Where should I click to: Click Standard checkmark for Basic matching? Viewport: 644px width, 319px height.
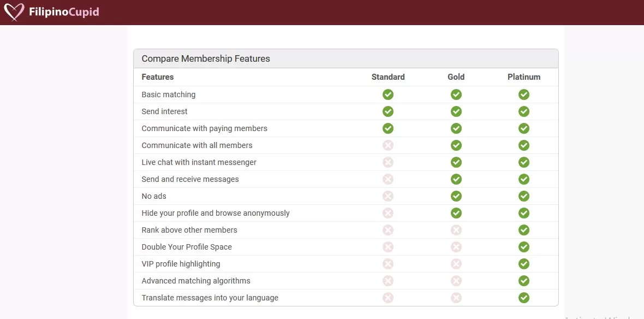[388, 94]
